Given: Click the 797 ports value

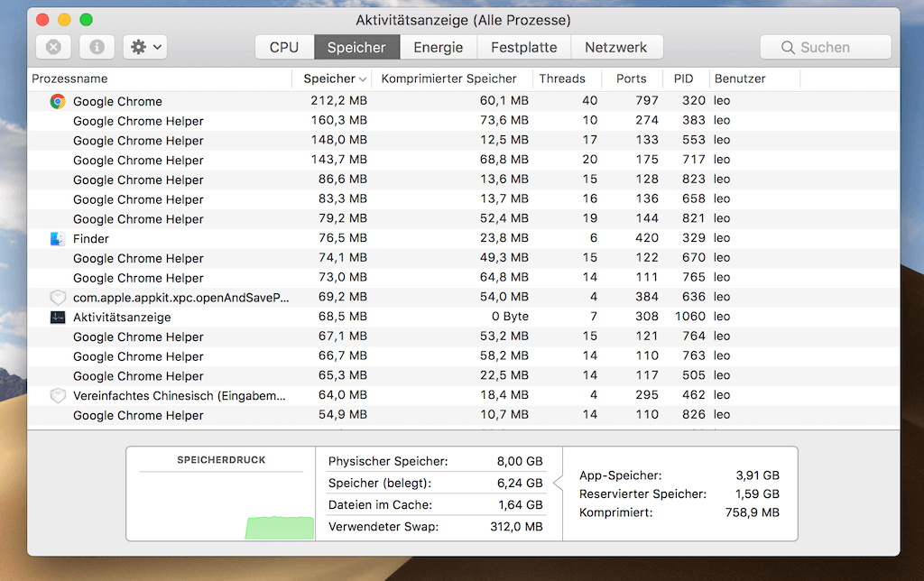Looking at the screenshot, I should (x=646, y=101).
